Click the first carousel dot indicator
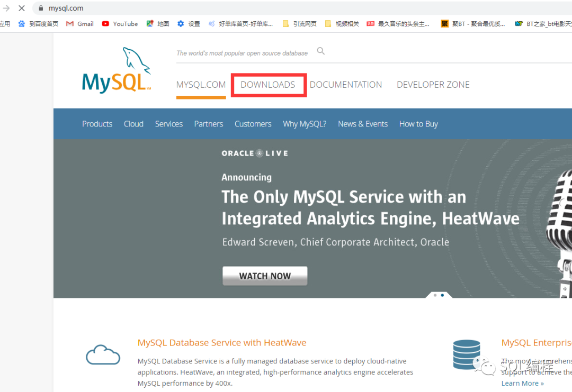The height and width of the screenshot is (392, 572). pyautogui.click(x=435, y=295)
